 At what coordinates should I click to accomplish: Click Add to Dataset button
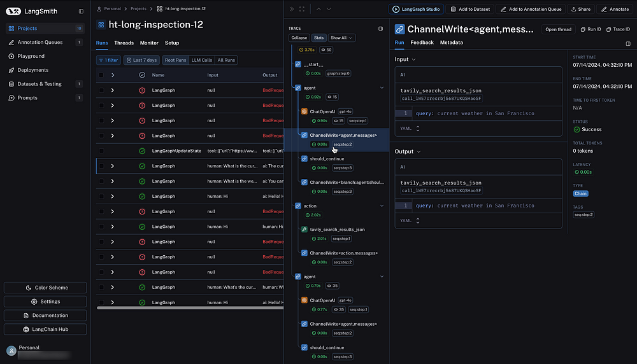coord(470,9)
